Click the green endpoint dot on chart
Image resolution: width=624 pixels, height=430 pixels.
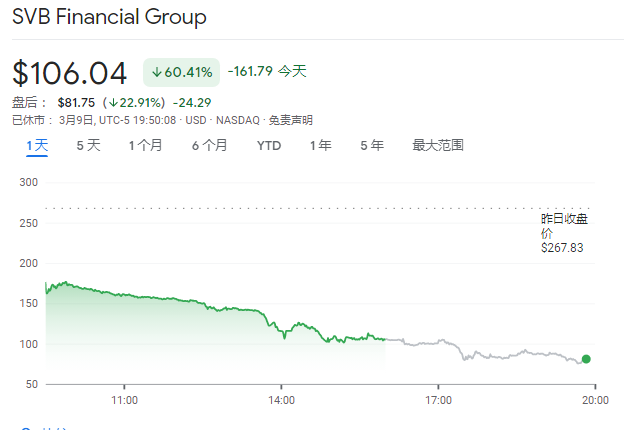[x=586, y=359]
